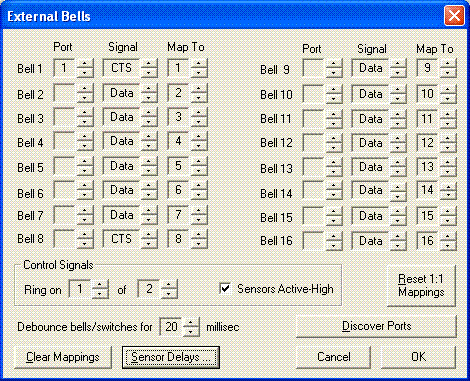Increase Bell 1 Port value with up arrow
Screen dimensions: 470x381
[85, 63]
